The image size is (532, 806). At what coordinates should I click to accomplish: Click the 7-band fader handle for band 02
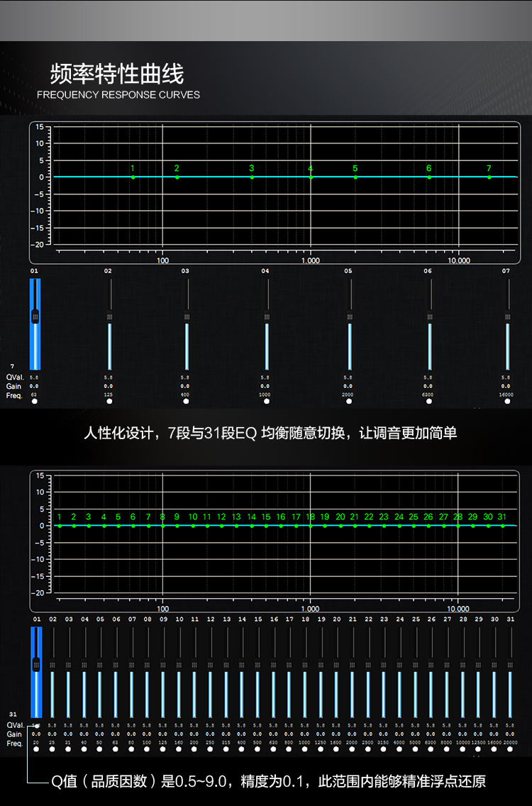coord(109,316)
